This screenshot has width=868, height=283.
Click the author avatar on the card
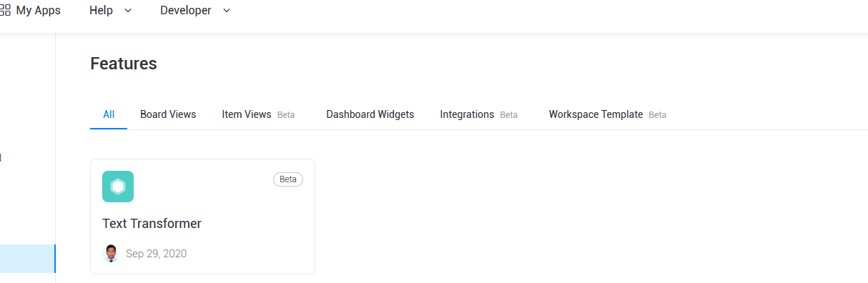pyautogui.click(x=110, y=254)
